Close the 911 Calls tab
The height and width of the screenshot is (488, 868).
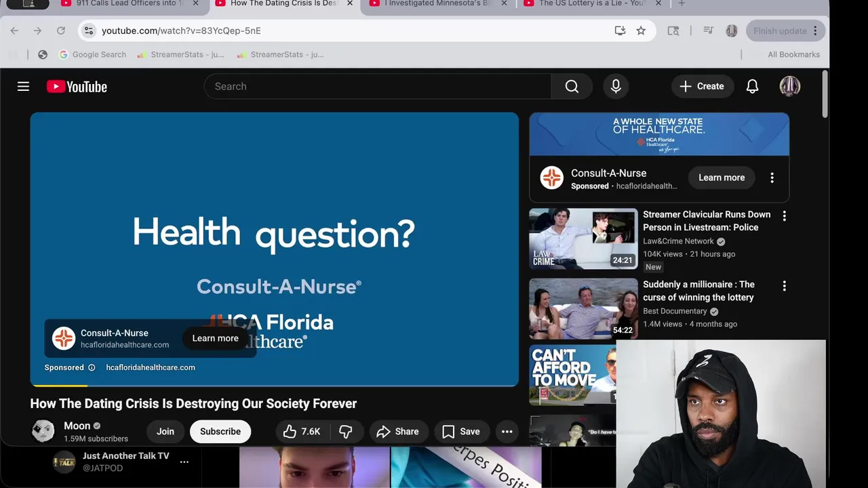coord(196,4)
